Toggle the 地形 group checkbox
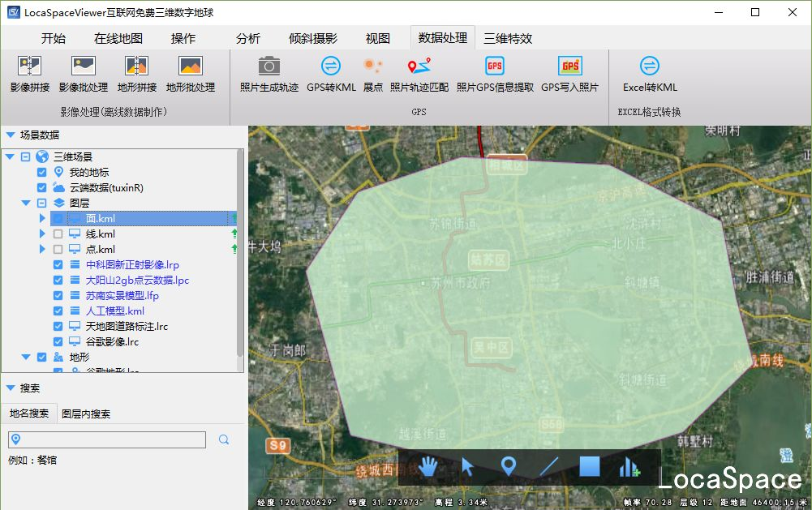The image size is (812, 510). (x=42, y=357)
